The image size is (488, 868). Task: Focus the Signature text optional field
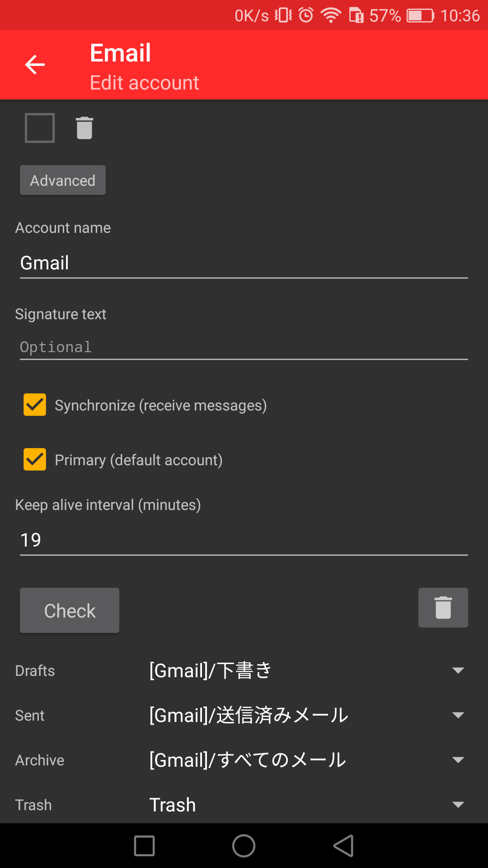[x=244, y=347]
